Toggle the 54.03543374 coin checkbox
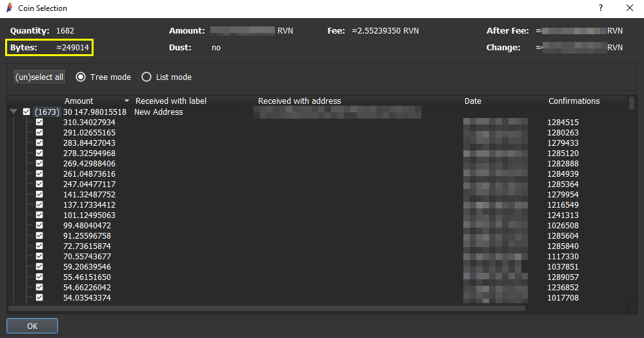This screenshot has height=338, width=644. (39, 297)
